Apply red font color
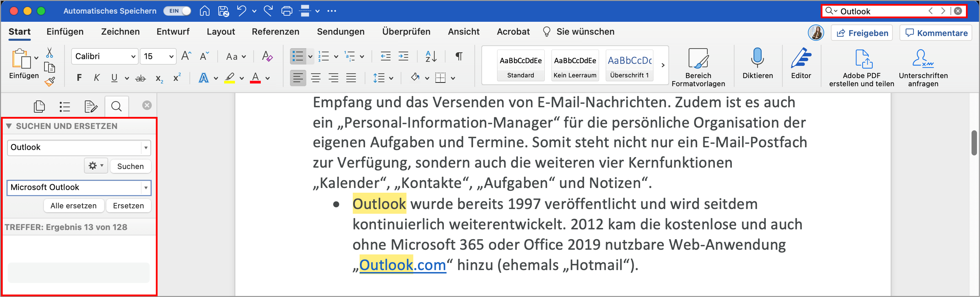Image resolution: width=980 pixels, height=297 pixels. [x=255, y=78]
